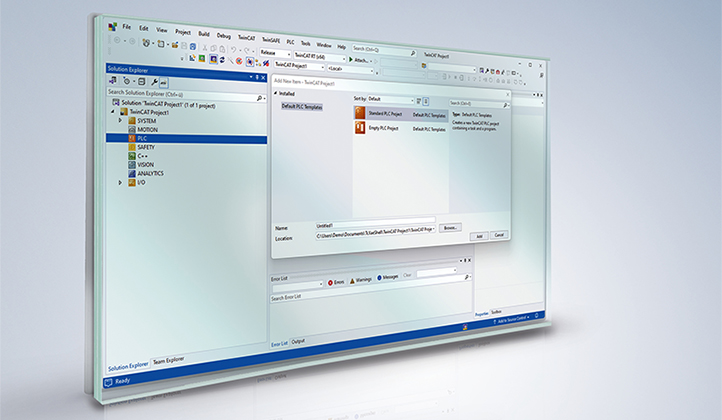Image resolution: width=722 pixels, height=420 pixels.
Task: Click the VISION node icon in tree
Action: click(130, 165)
